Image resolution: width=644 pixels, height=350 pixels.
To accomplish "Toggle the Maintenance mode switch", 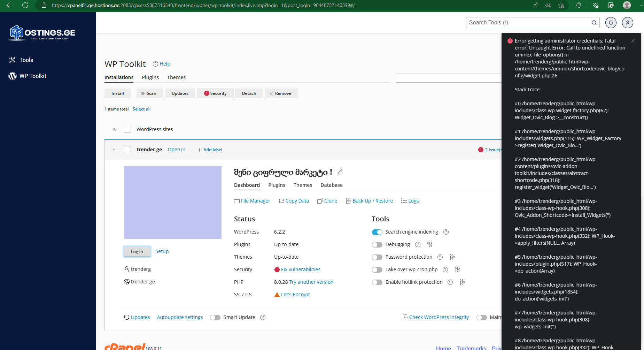I will coord(482,318).
